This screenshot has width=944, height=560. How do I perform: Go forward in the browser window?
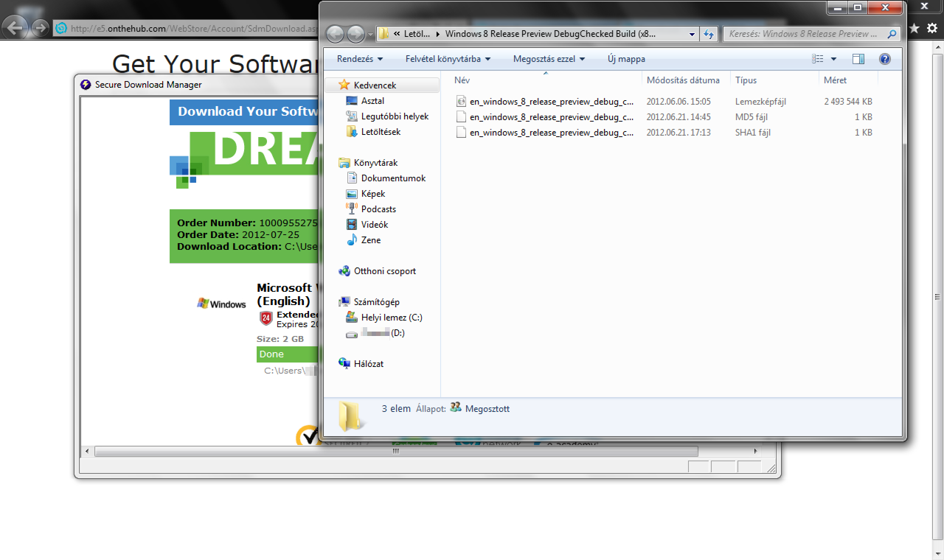coord(40,28)
